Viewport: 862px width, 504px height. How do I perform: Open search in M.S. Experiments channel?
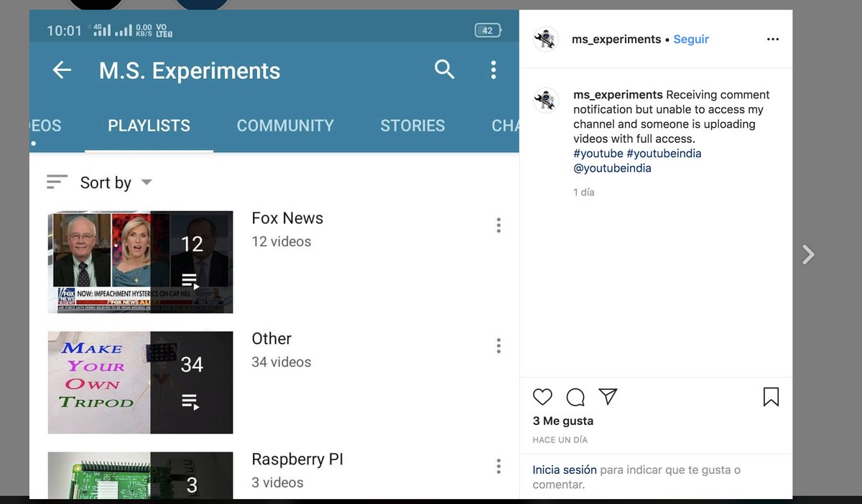[445, 70]
